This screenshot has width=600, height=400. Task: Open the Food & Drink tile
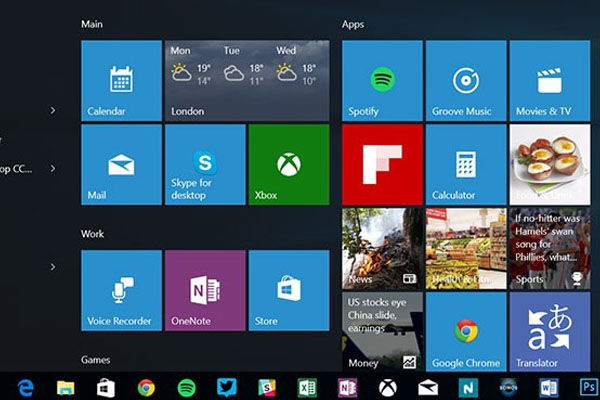click(550, 165)
